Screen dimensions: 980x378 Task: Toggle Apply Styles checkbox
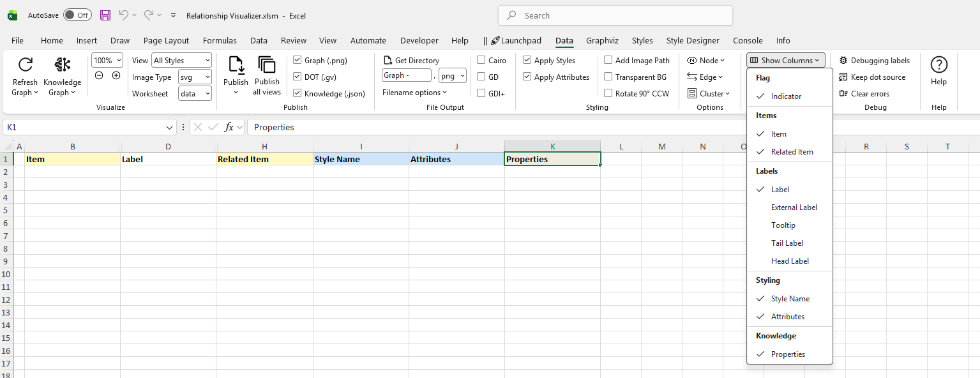tap(527, 61)
